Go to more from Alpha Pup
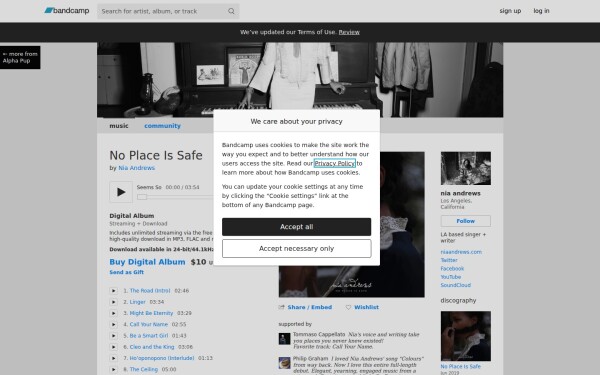600x375 pixels. [20, 57]
